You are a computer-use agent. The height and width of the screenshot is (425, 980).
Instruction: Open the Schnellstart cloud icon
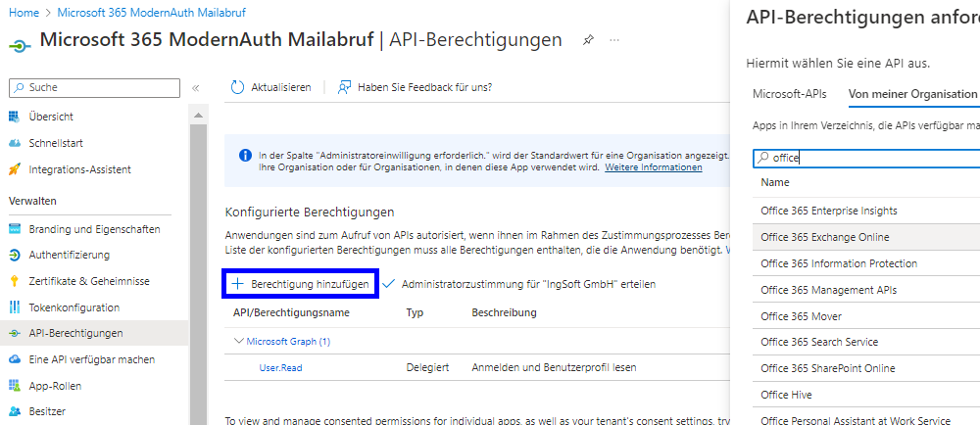[15, 143]
